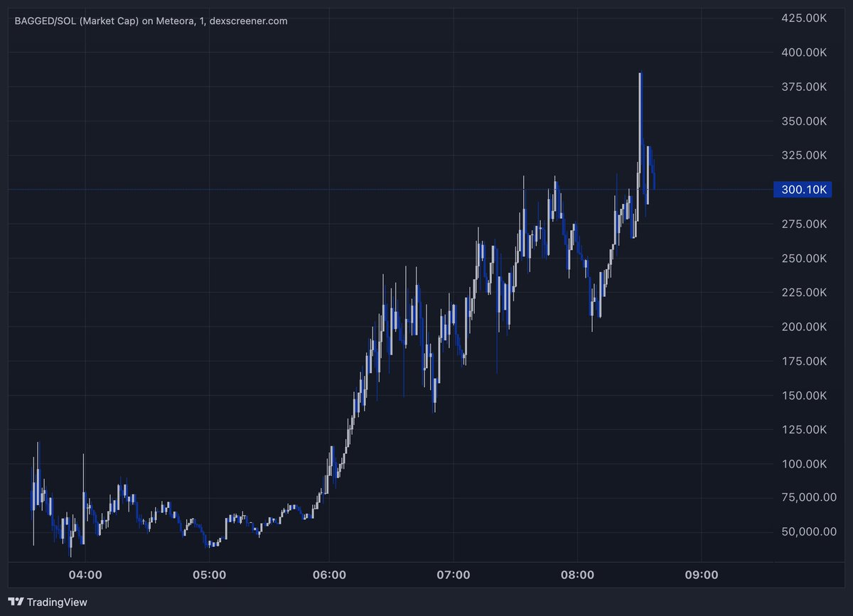
Task: Click the 400.00K price axis label
Action: click(x=805, y=53)
